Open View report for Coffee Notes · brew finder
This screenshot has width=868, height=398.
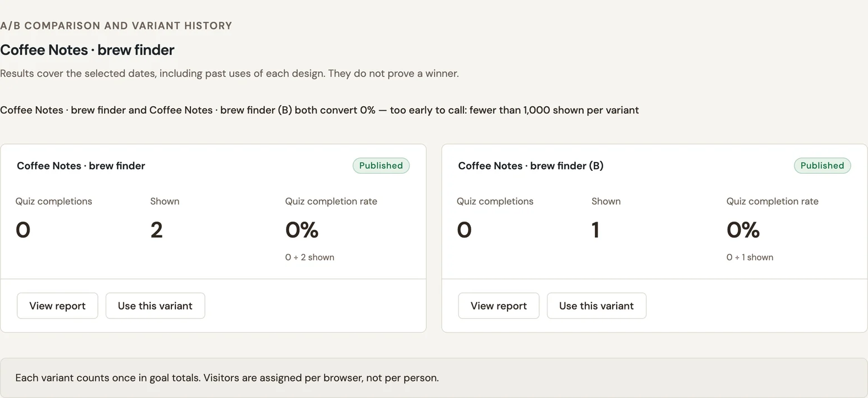[x=57, y=306]
